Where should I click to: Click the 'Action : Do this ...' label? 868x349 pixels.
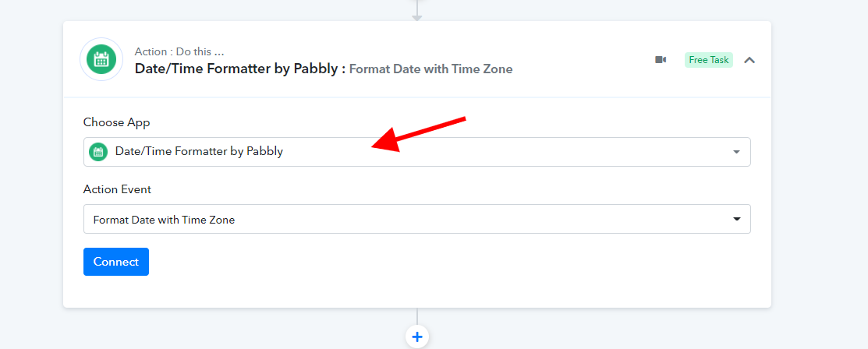tap(179, 51)
